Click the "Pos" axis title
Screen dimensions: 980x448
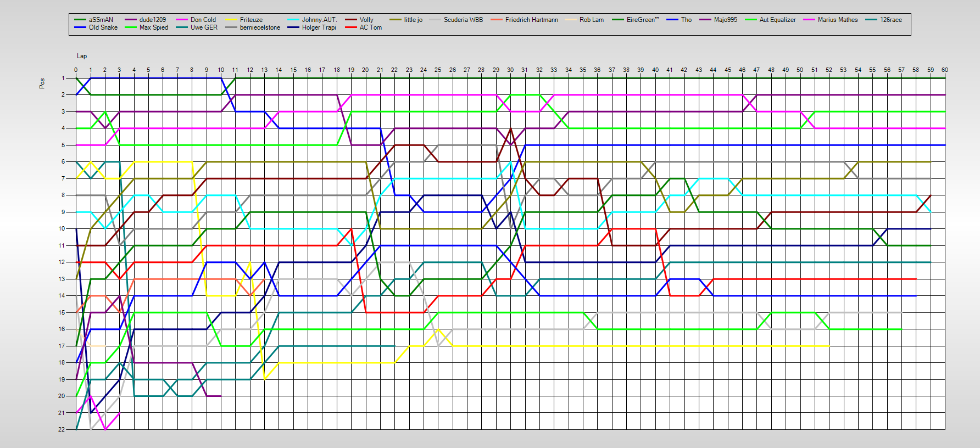point(42,83)
